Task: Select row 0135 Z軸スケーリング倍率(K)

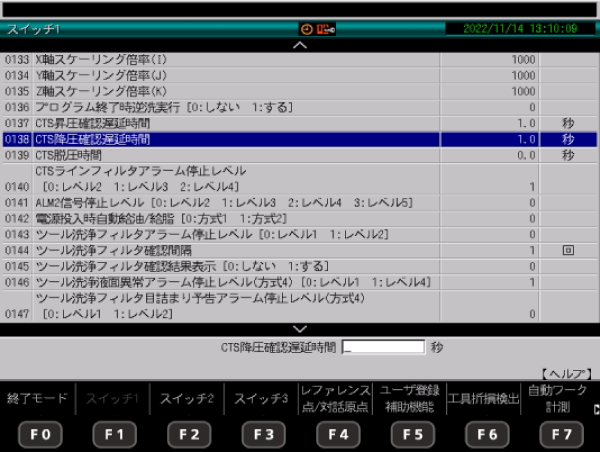Action: point(300,91)
